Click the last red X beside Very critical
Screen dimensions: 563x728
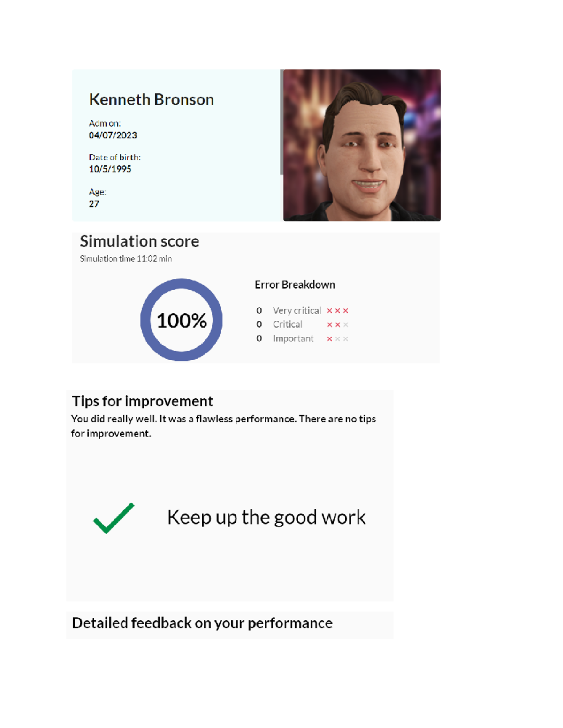(346, 311)
